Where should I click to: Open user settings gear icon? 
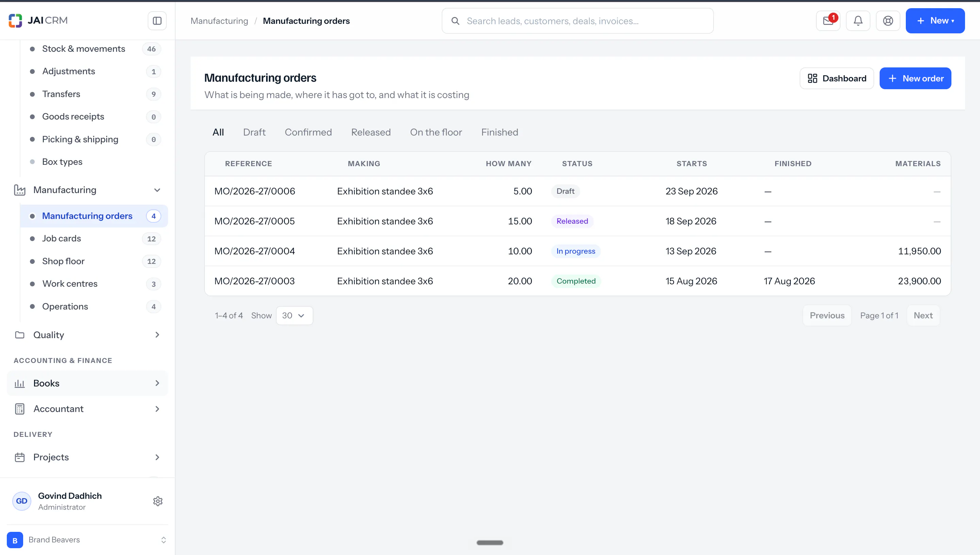click(x=158, y=501)
